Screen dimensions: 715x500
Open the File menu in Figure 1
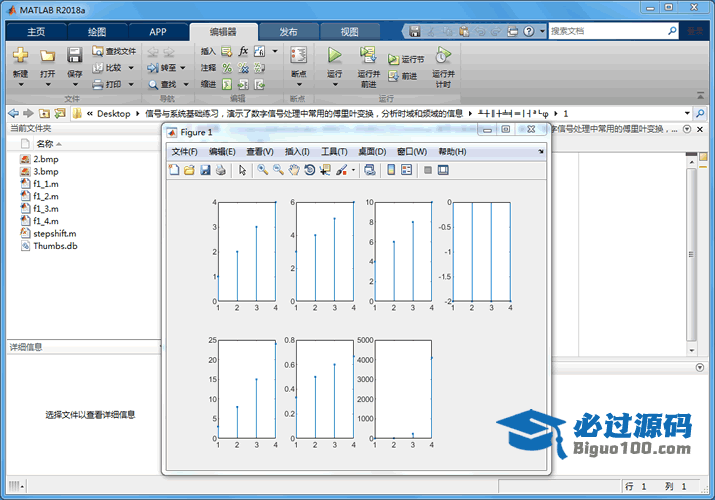click(x=184, y=152)
